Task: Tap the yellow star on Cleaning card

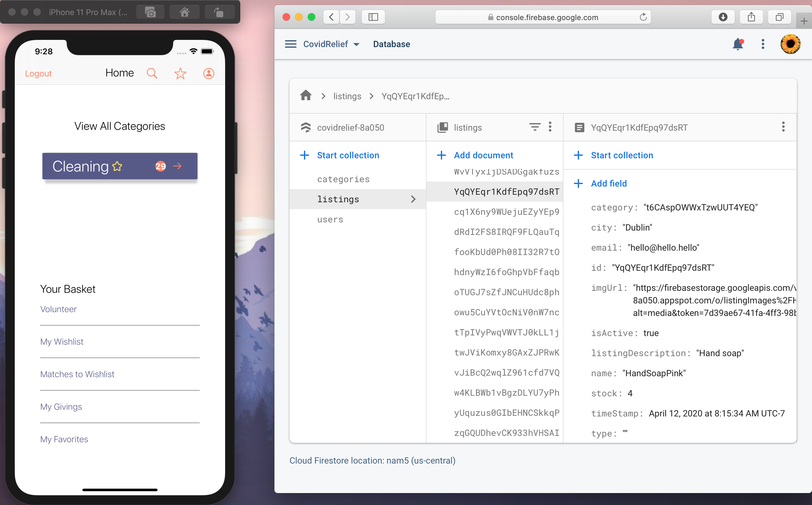Action: tap(117, 166)
